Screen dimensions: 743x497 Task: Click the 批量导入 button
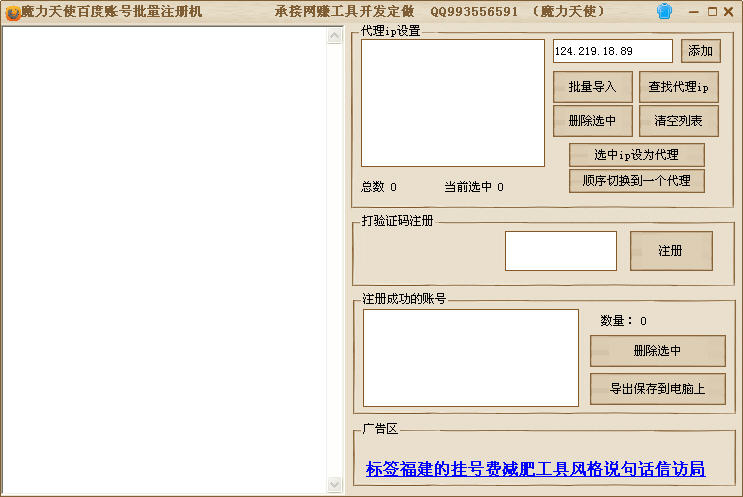(x=592, y=87)
